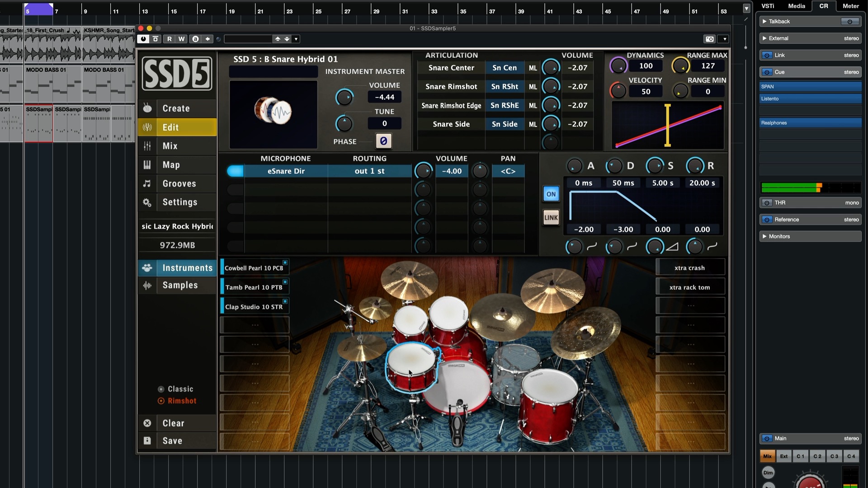Open SSD5 Settings
This screenshot has height=488, width=868.
click(x=179, y=202)
